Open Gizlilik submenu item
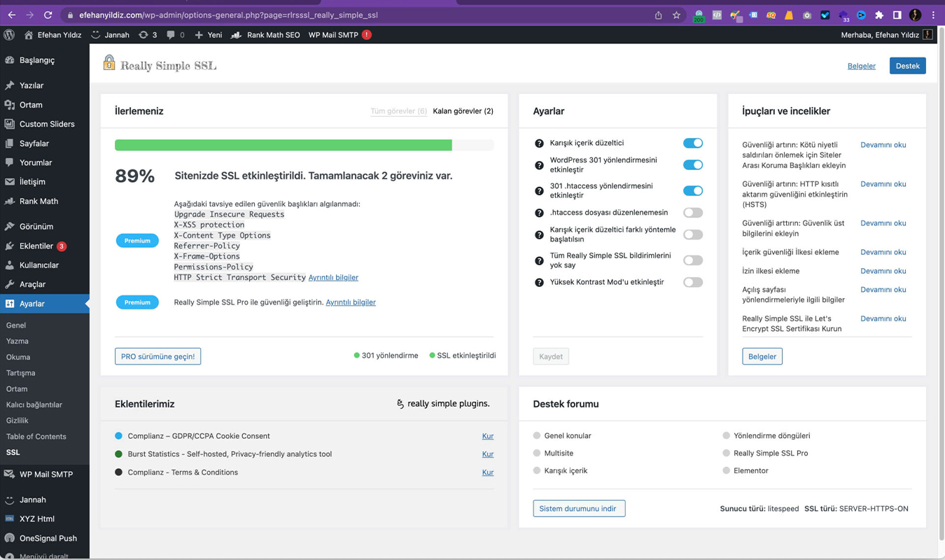Screen dimensions: 945x560 17,421
